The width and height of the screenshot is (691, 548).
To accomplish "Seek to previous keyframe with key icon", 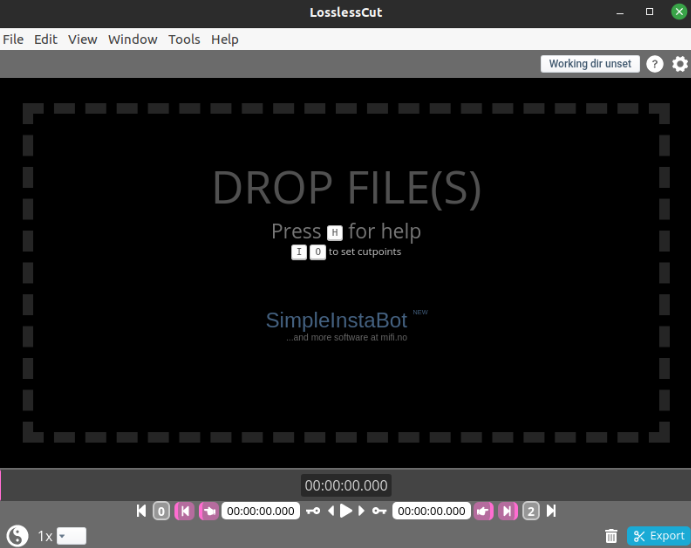I will click(x=313, y=511).
